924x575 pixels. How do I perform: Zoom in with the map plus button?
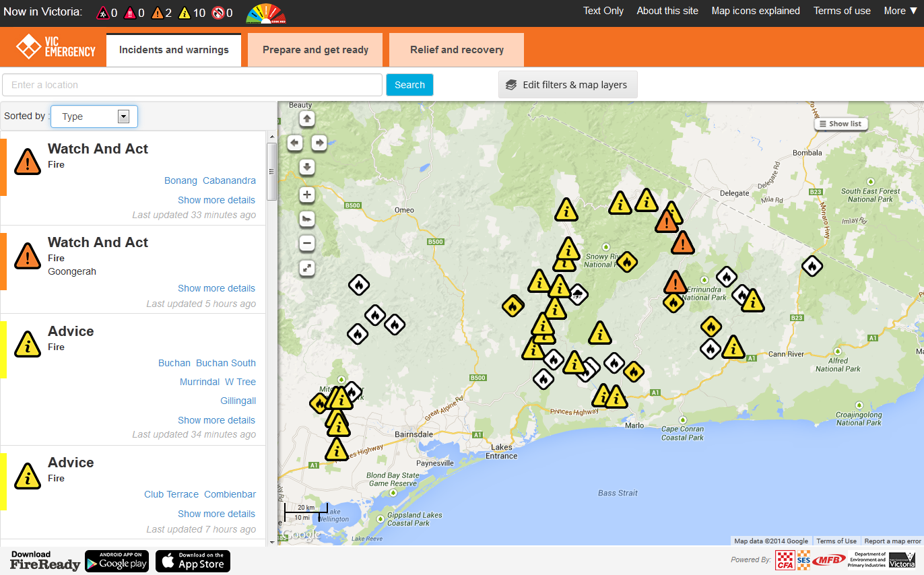(307, 195)
